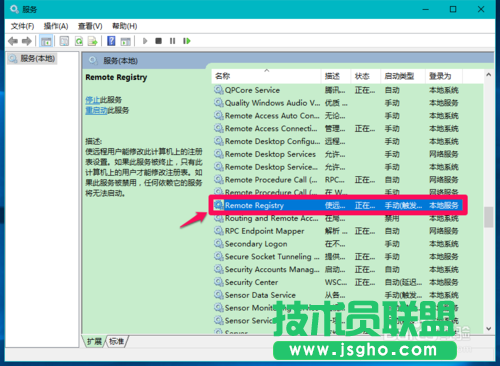Switch to the 标准 tab
500x366 pixels.
(117, 341)
